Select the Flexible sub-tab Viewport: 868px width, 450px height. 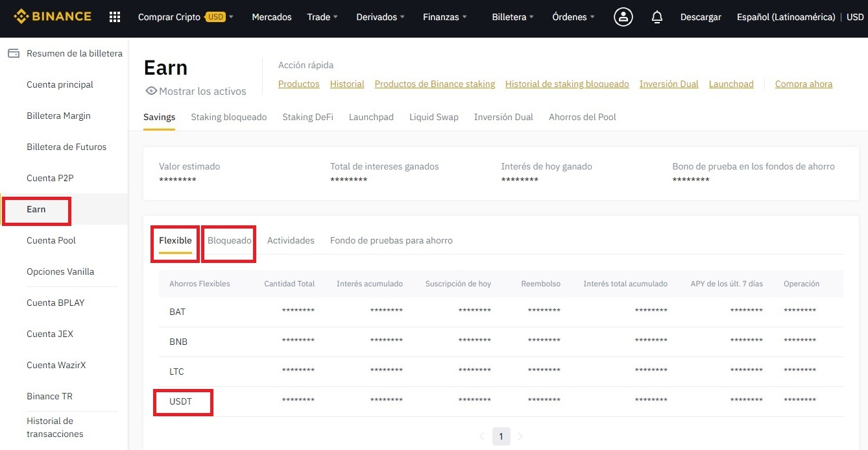pos(175,240)
